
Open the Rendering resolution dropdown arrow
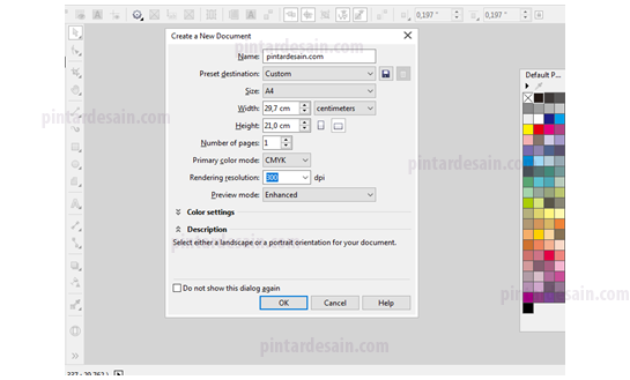click(305, 178)
